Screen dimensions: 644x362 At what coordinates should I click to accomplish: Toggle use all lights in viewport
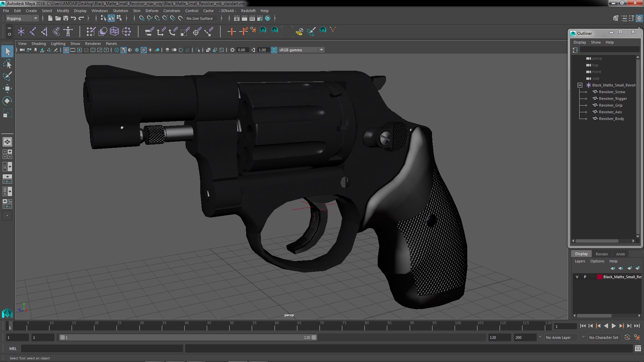[150, 50]
